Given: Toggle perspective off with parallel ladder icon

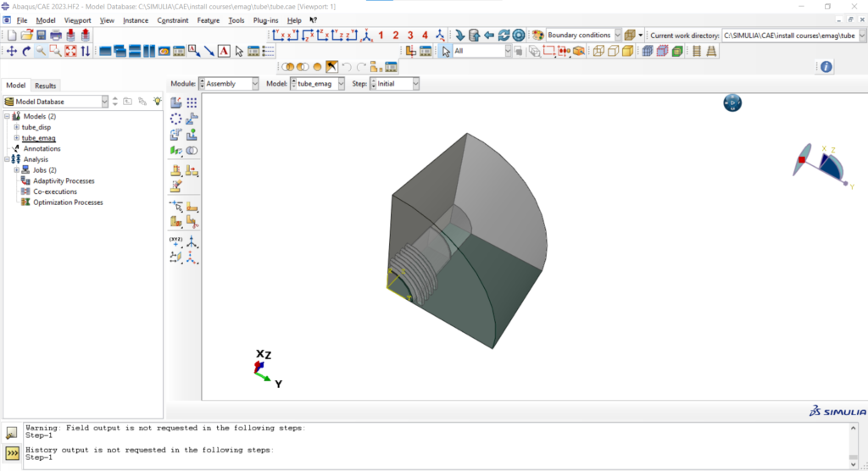Looking at the screenshot, I should click(697, 51).
